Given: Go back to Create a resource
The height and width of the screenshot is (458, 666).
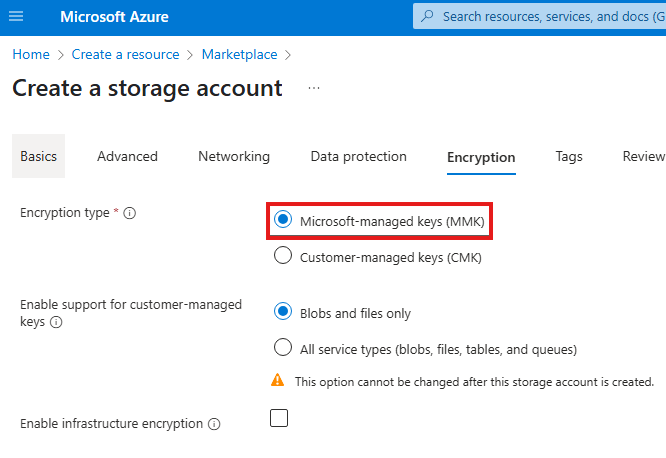Looking at the screenshot, I should point(125,54).
